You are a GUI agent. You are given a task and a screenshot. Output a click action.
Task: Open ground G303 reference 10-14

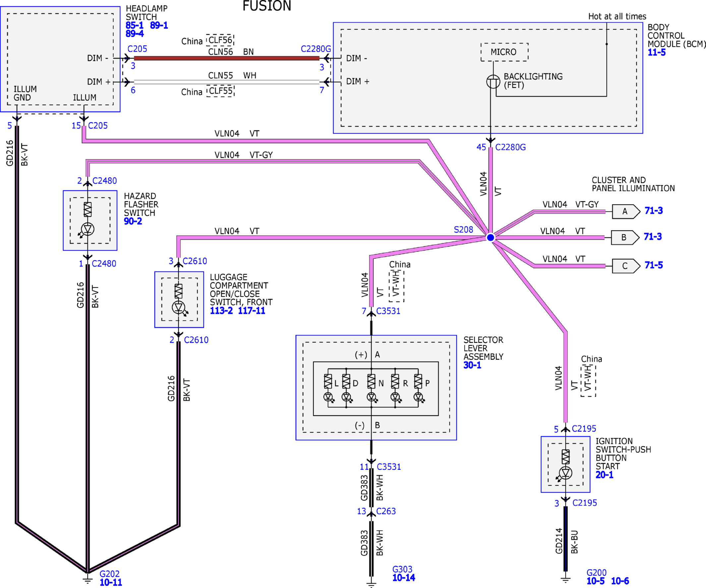[x=404, y=578]
